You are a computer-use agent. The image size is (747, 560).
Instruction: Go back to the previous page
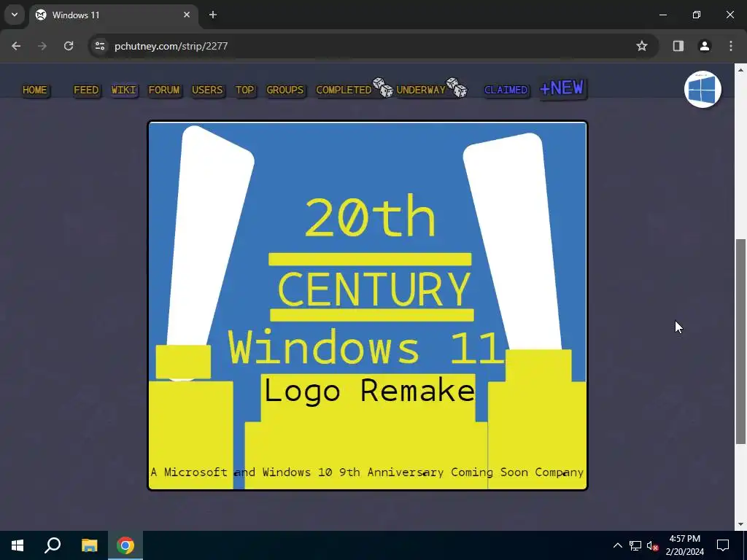(x=16, y=46)
